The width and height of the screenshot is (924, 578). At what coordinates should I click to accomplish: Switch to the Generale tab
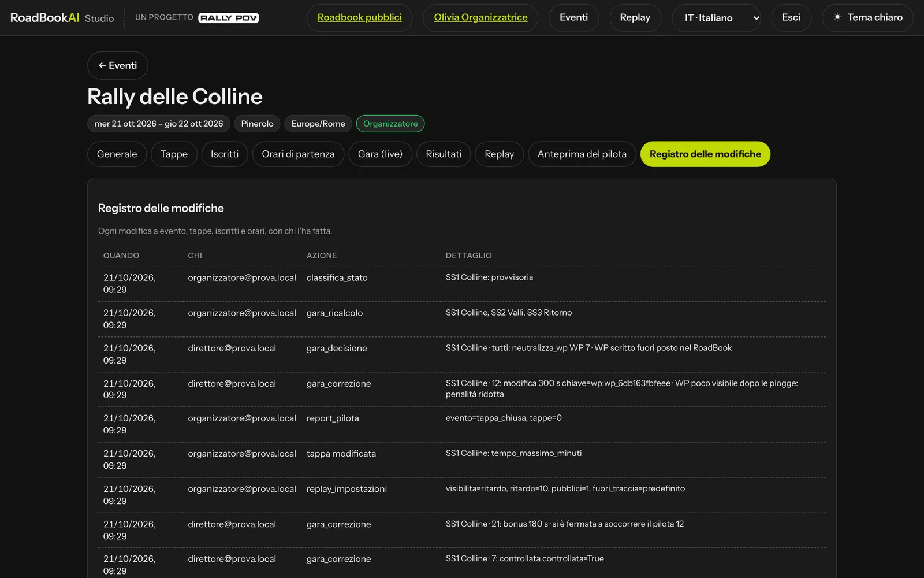tap(117, 154)
